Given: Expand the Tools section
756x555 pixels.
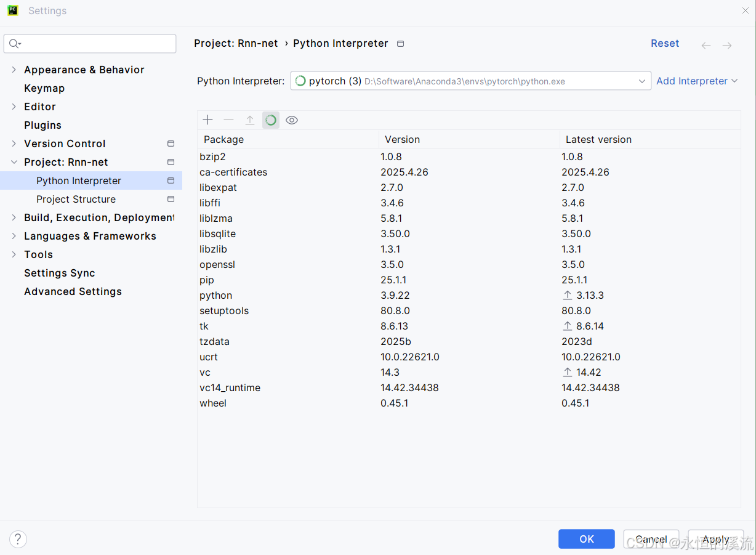Looking at the screenshot, I should click(x=14, y=254).
